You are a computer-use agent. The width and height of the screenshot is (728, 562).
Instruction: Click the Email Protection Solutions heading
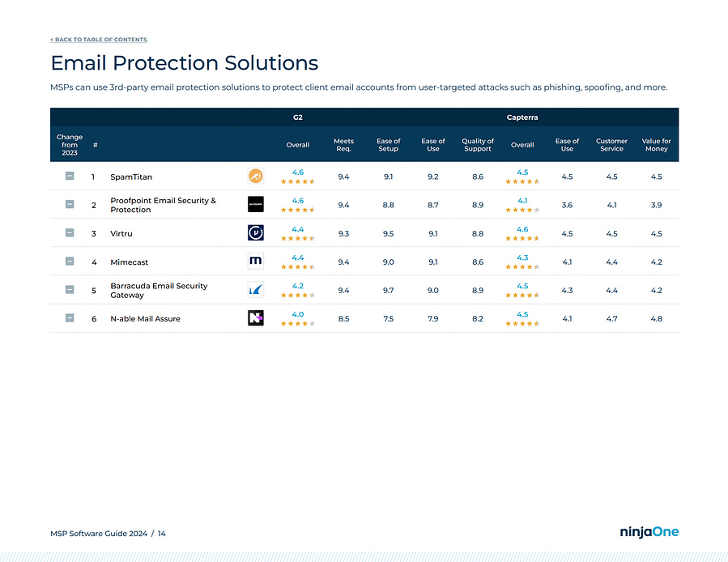pos(185,63)
